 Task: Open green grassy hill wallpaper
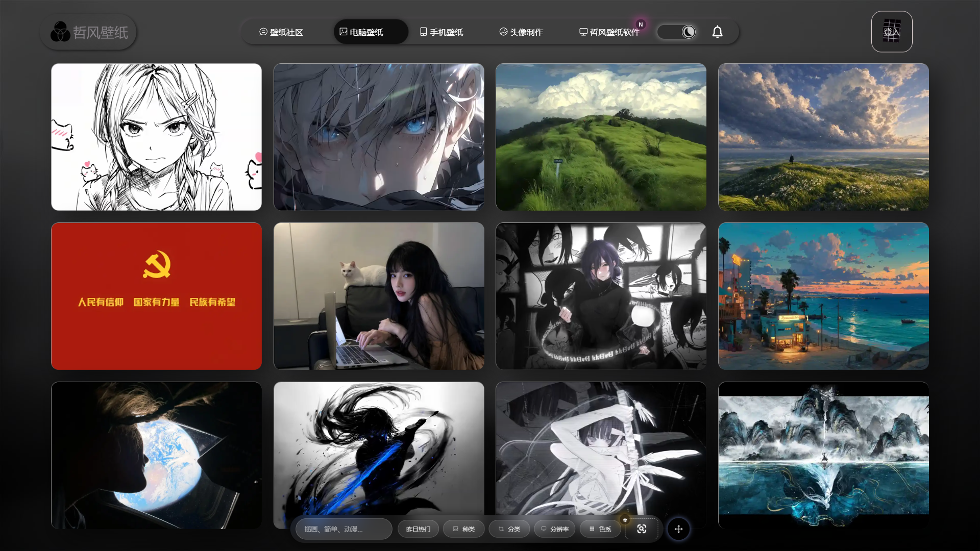click(x=601, y=137)
